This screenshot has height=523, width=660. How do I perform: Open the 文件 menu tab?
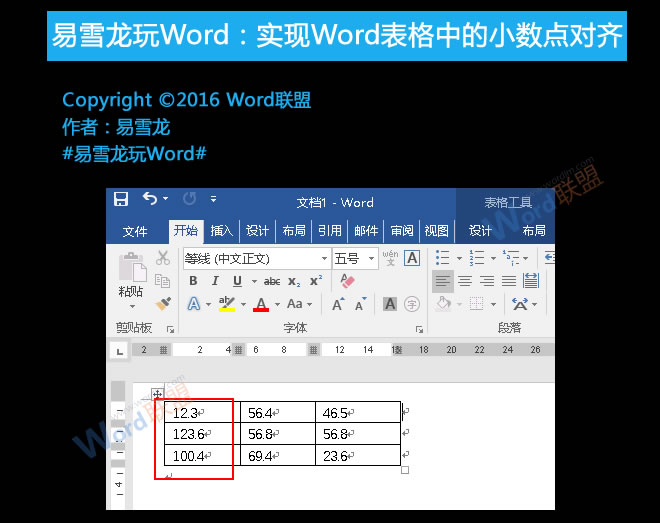click(x=135, y=231)
